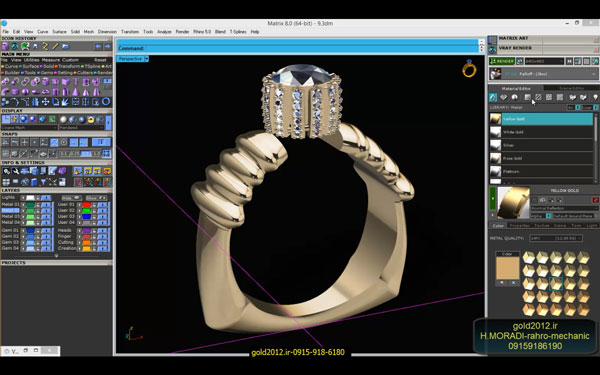Image resolution: width=600 pixels, height=375 pixels.
Task: Click the tan Color swatch
Action: 507,268
